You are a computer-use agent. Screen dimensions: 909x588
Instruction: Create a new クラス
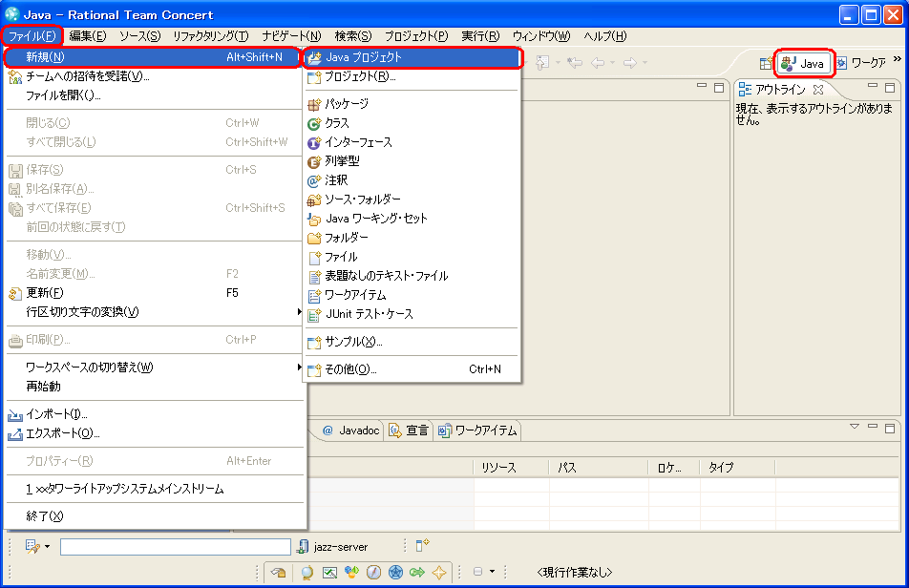click(x=412, y=123)
